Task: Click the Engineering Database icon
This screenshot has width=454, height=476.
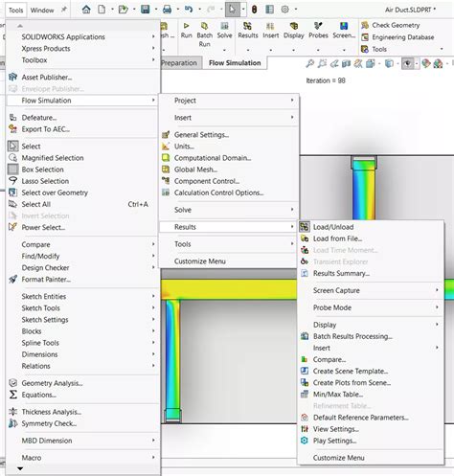Action: (365, 37)
